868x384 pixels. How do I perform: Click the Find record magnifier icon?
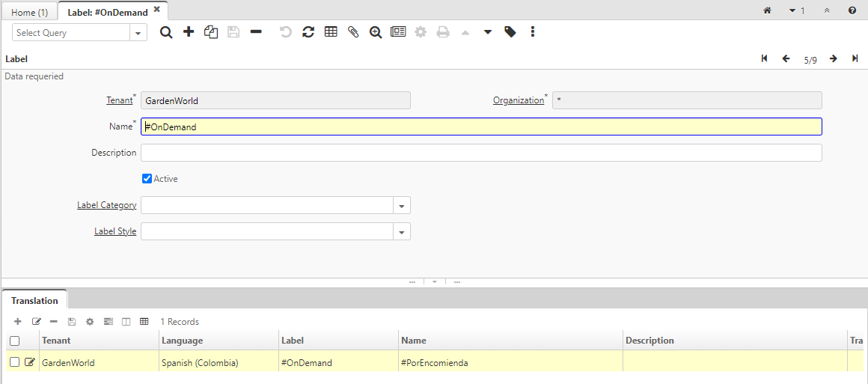click(x=166, y=32)
